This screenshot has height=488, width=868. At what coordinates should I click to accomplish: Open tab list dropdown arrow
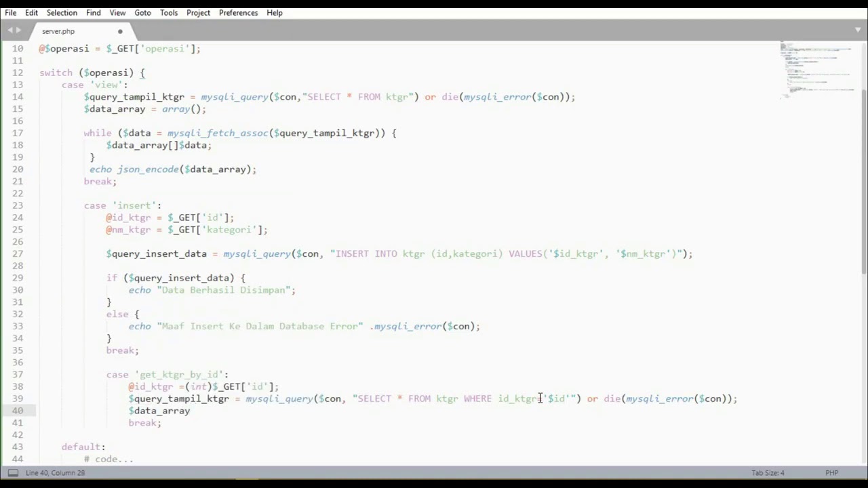coord(858,30)
